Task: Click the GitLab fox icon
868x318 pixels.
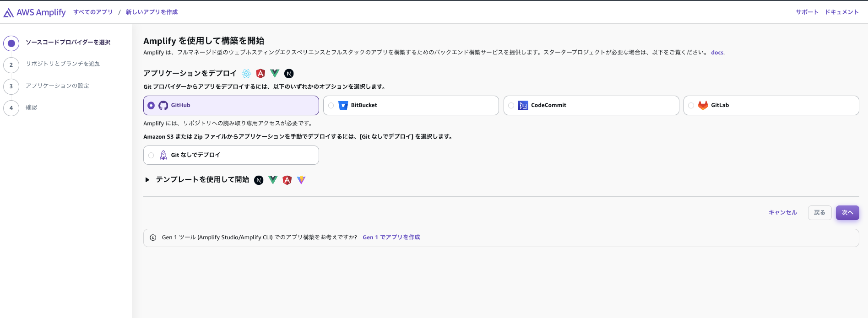Action: coord(703,105)
